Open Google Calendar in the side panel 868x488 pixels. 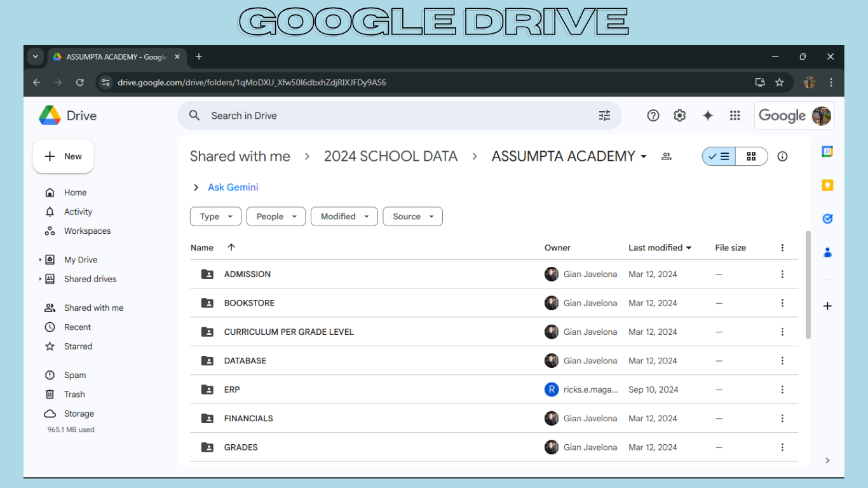[827, 152]
